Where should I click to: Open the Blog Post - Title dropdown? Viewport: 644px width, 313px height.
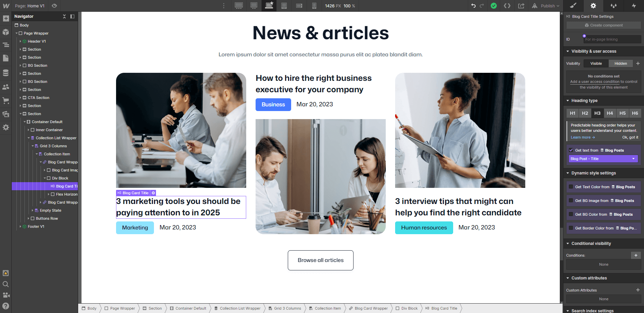click(603, 158)
